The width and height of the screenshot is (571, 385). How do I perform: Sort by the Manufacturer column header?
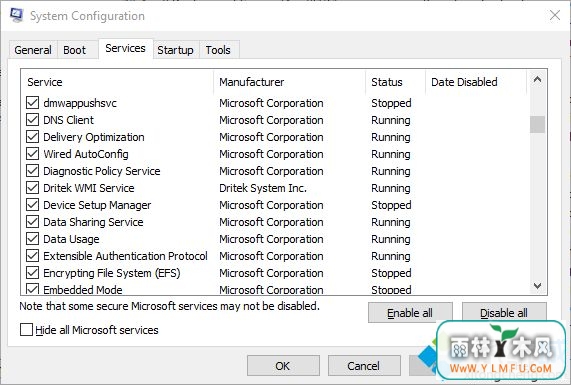coord(290,82)
